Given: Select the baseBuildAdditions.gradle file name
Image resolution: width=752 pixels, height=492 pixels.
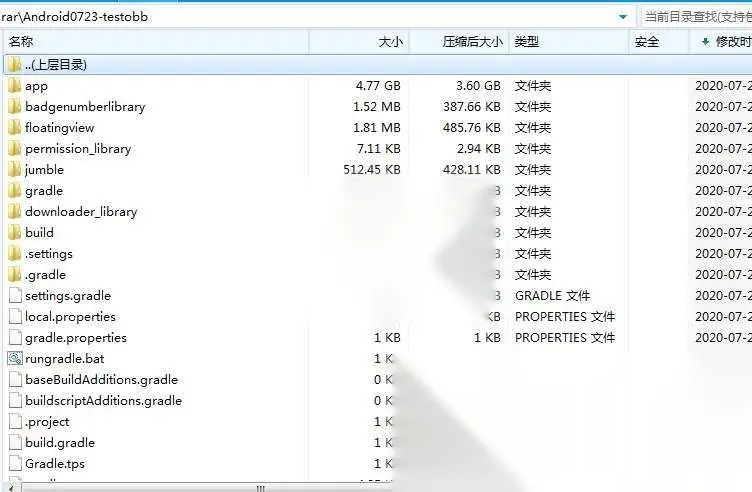Looking at the screenshot, I should [x=101, y=380].
